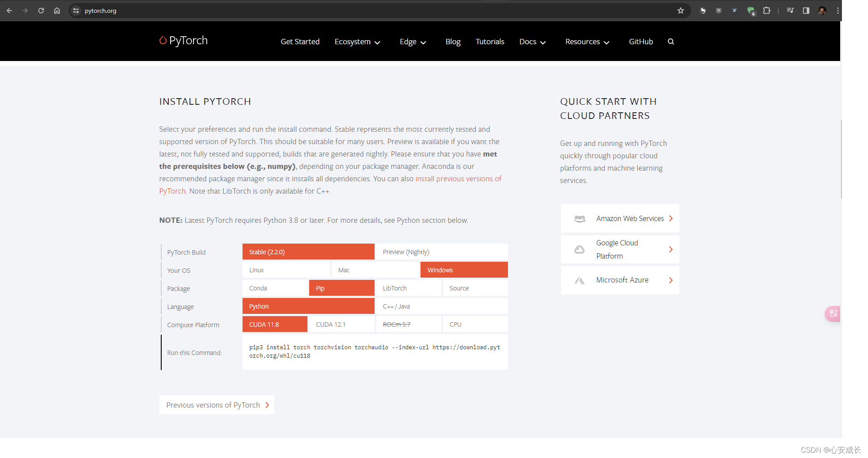This screenshot has height=458, width=868.
Task: Open the Get Started nav item
Action: click(300, 42)
